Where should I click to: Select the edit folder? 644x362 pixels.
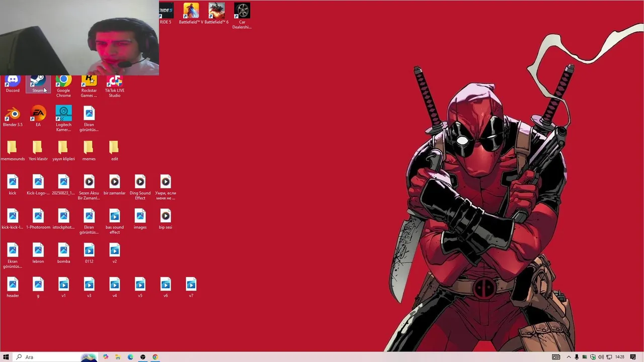(115, 151)
